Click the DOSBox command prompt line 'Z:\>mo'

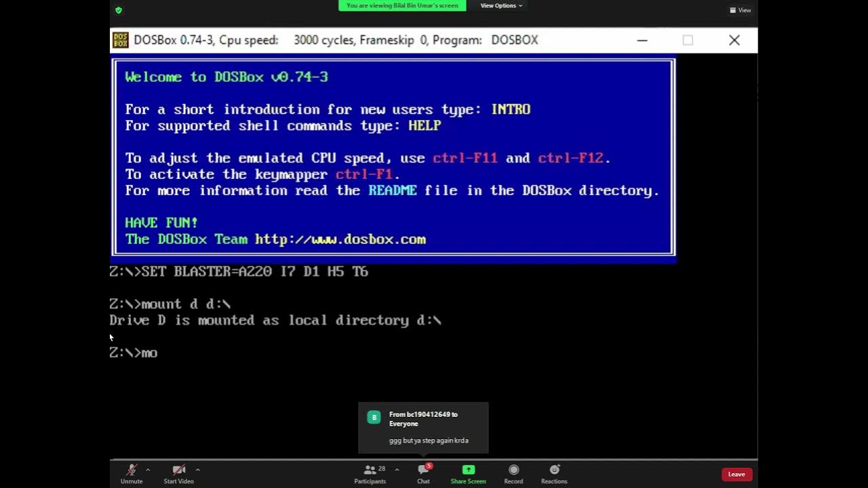point(134,352)
